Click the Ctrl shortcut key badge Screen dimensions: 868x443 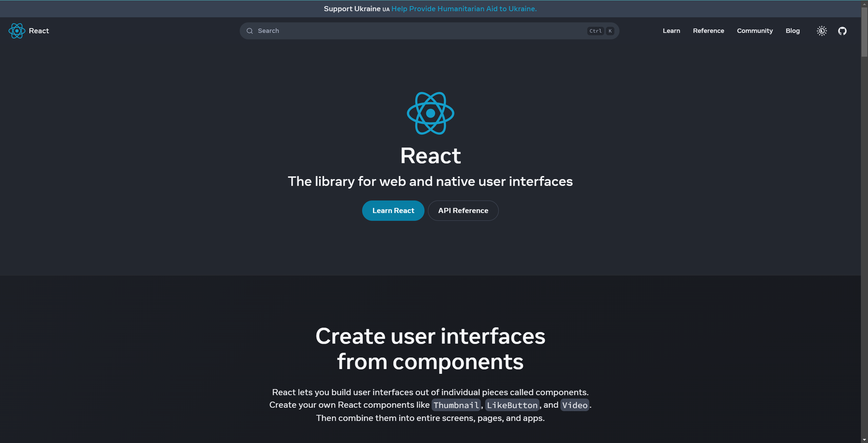[595, 31]
